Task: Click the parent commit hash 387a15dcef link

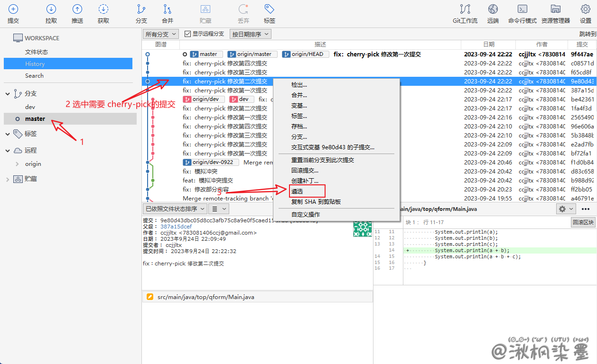Action: click(176, 227)
